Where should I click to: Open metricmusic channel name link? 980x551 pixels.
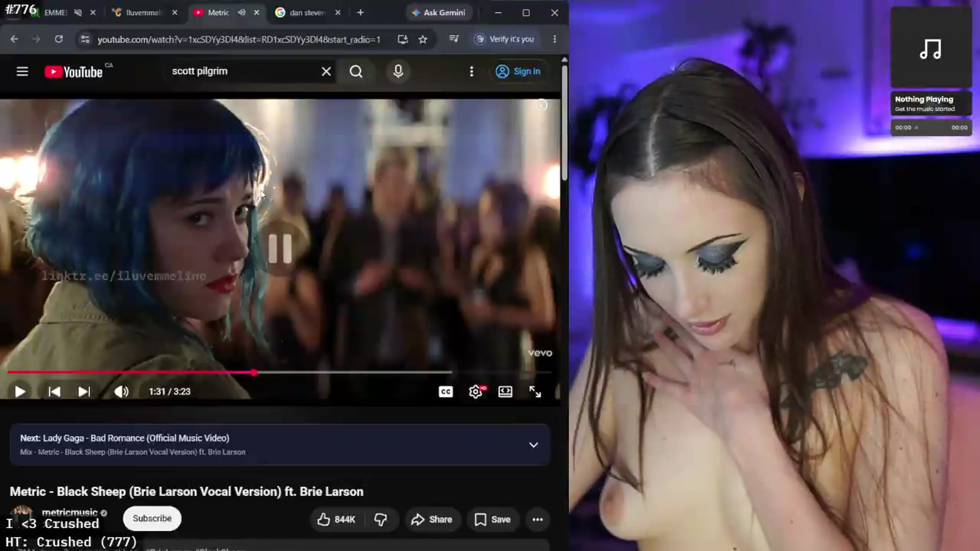[69, 512]
